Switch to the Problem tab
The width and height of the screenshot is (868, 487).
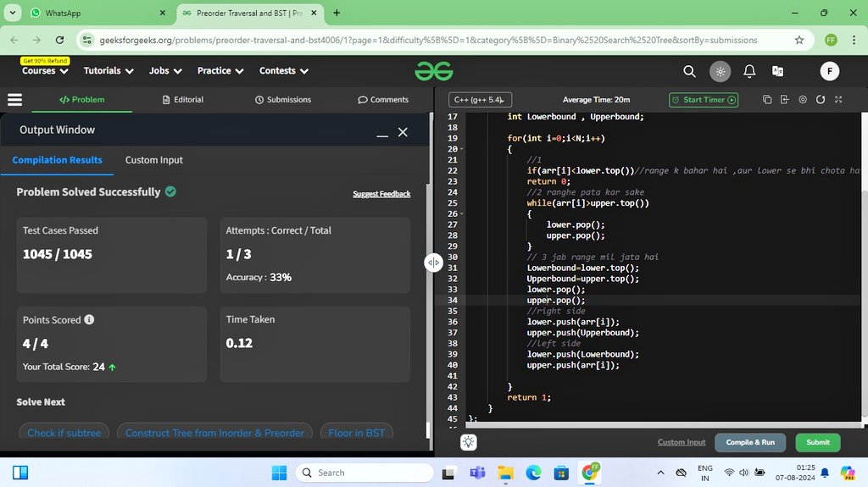(82, 100)
